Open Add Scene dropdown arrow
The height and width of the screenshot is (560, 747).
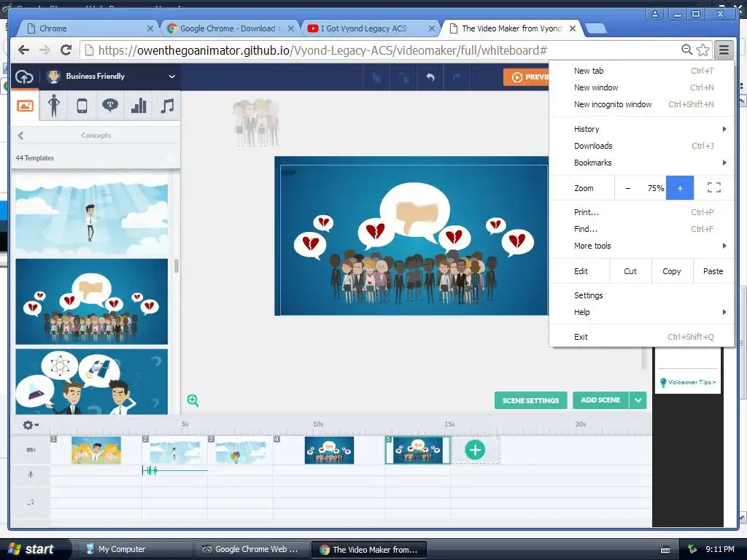pos(638,400)
